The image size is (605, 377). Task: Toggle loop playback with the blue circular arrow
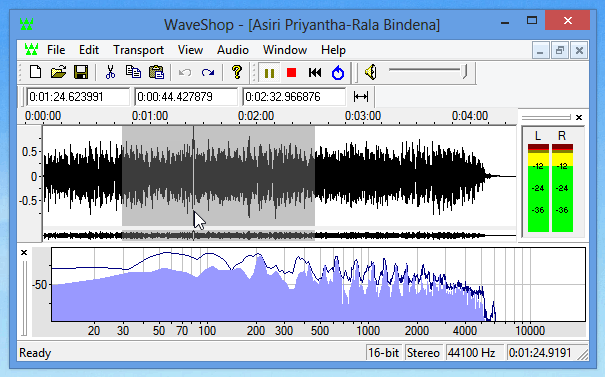coord(338,73)
